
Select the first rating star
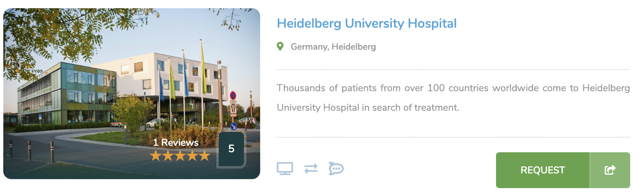[x=156, y=156]
